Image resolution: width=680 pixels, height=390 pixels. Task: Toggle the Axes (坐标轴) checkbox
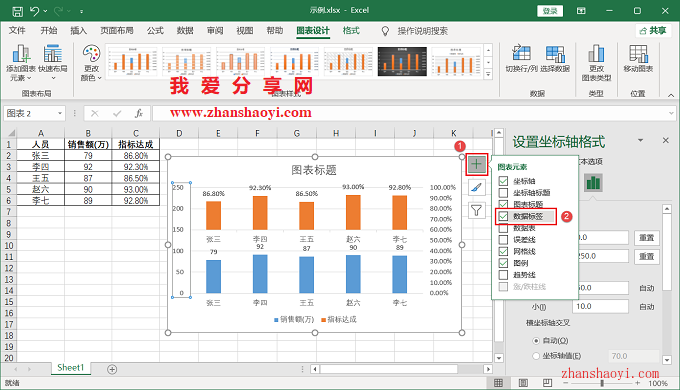pyautogui.click(x=503, y=181)
